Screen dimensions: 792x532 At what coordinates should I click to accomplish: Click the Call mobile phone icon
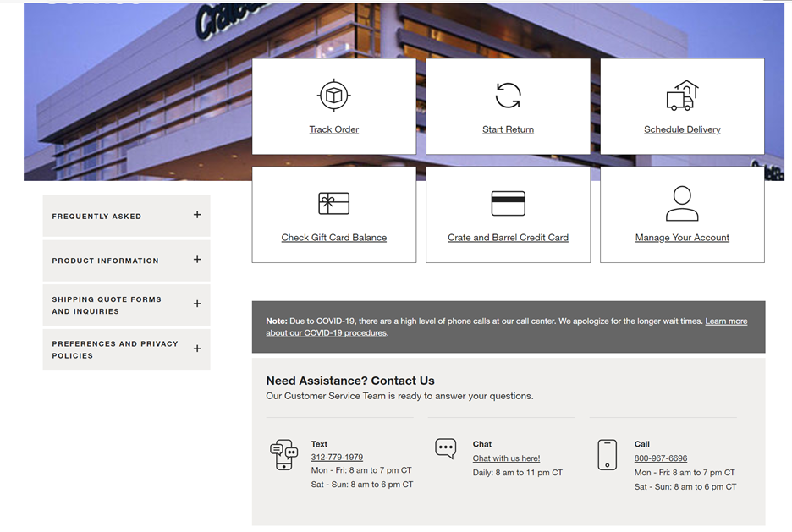pos(608,455)
